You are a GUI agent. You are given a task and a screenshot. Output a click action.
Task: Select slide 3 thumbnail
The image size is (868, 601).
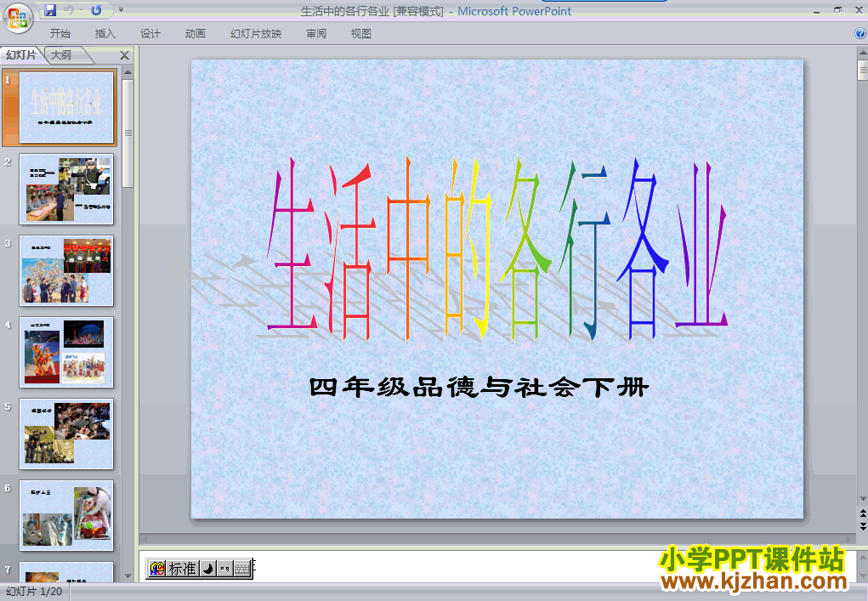pyautogui.click(x=66, y=270)
